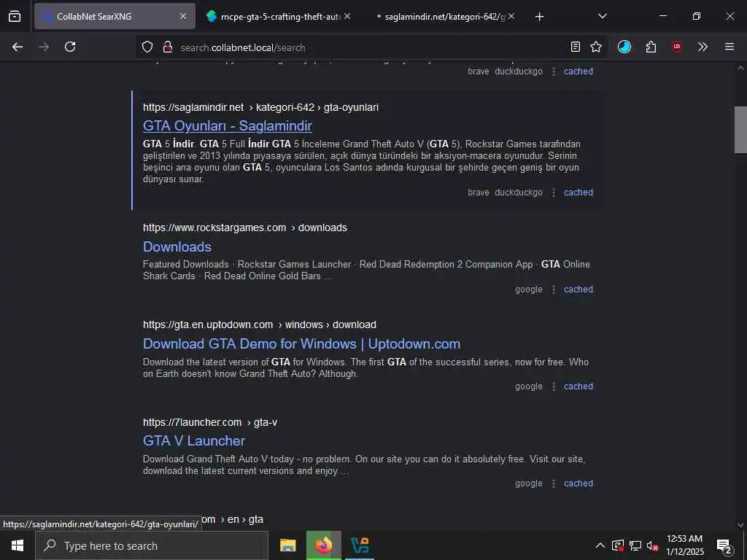Click the scrollbar up arrow

coord(740,68)
